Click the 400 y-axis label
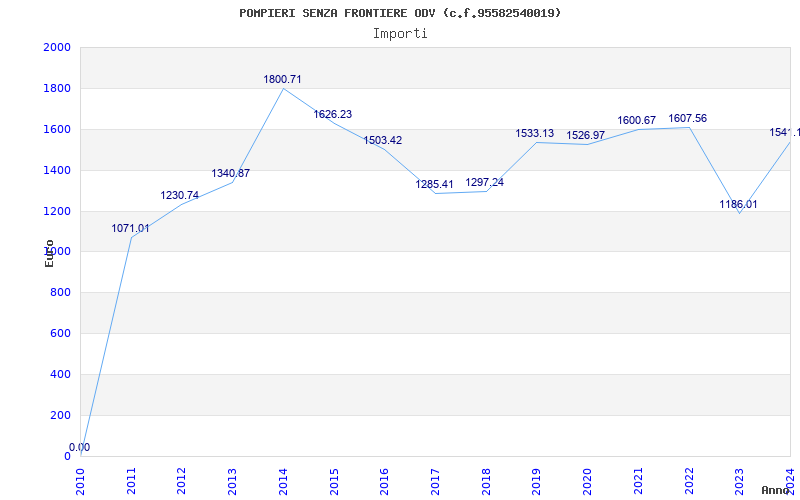This screenshot has height=500, width=800. [x=61, y=374]
